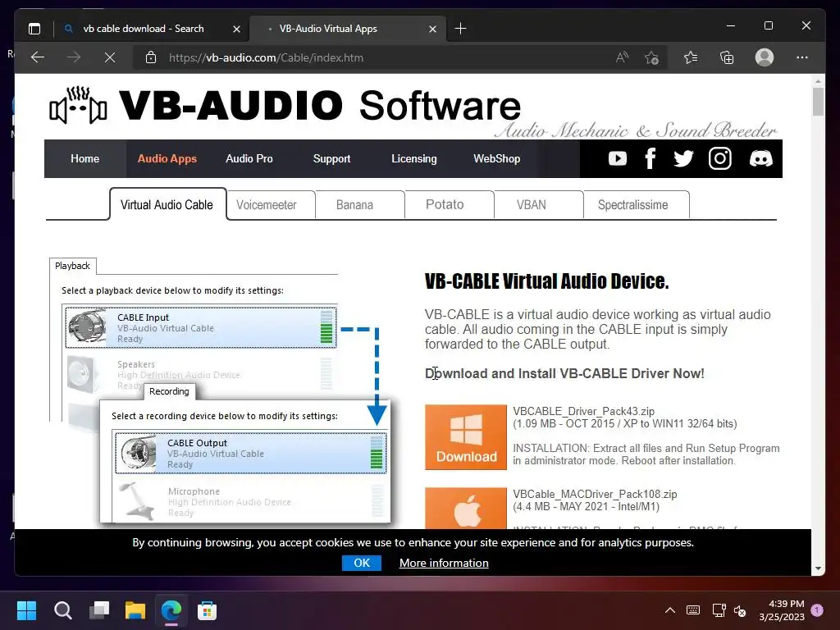Switch to the Voicemeeter tab
This screenshot has width=840, height=630.
tap(271, 204)
